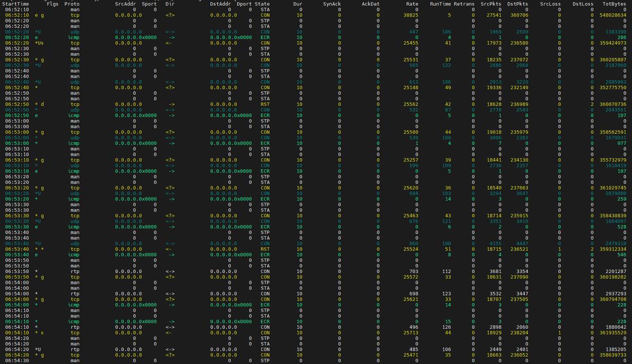Screen dimensions: 632x364
Task: Select the TotBytes value 1664097
Action: click(x=616, y=221)
